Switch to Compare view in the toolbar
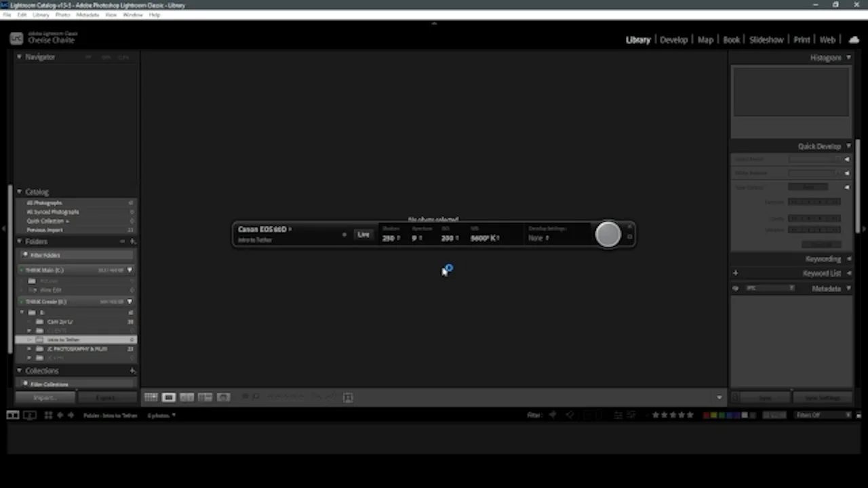 187,397
